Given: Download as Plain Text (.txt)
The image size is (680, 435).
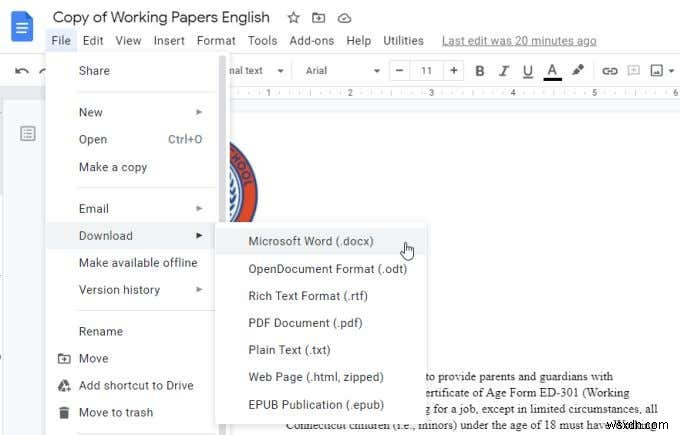Looking at the screenshot, I should tap(321, 350).
